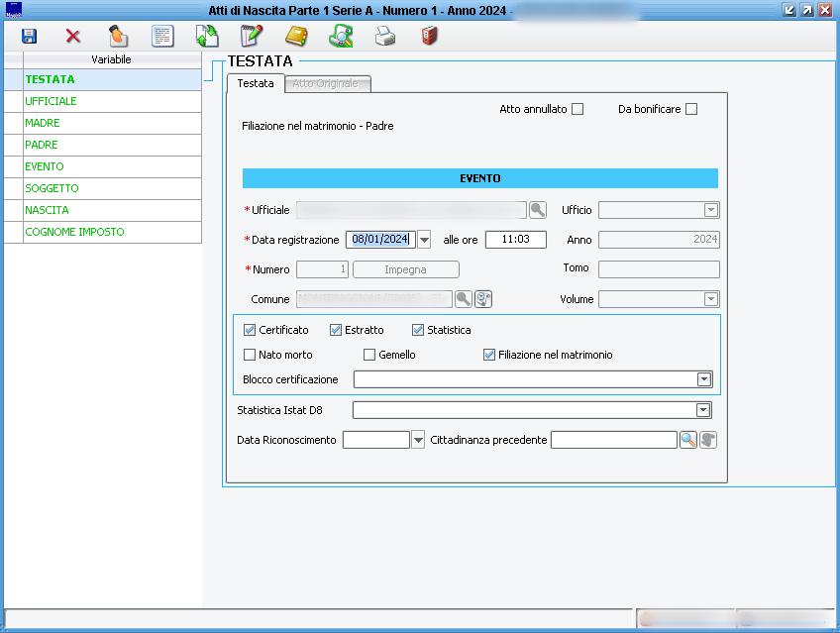Open the Data registrazione calendar dropdown
The image size is (840, 633).
click(x=424, y=240)
